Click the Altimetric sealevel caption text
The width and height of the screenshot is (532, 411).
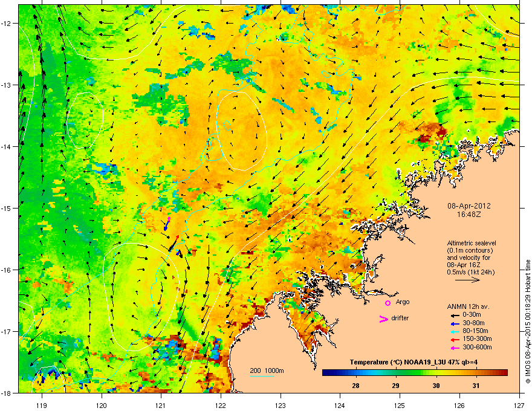coord(472,243)
